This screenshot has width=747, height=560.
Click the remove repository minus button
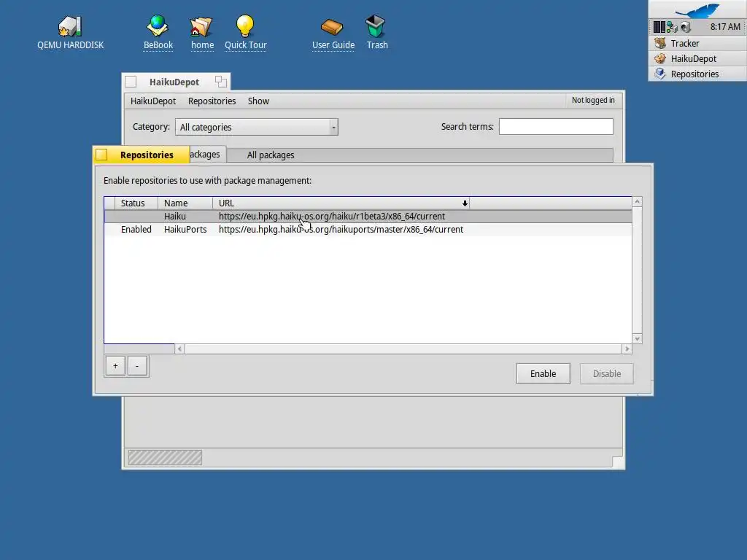pos(137,366)
